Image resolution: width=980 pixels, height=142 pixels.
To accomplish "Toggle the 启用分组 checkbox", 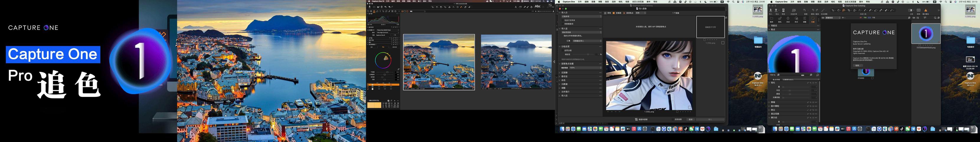I will pyautogui.click(x=563, y=50).
